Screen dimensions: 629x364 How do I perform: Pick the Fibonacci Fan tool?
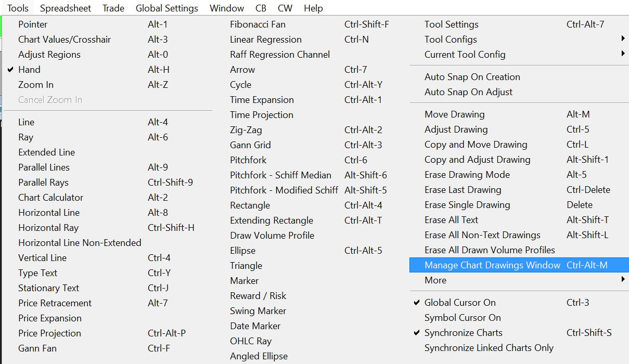click(258, 24)
